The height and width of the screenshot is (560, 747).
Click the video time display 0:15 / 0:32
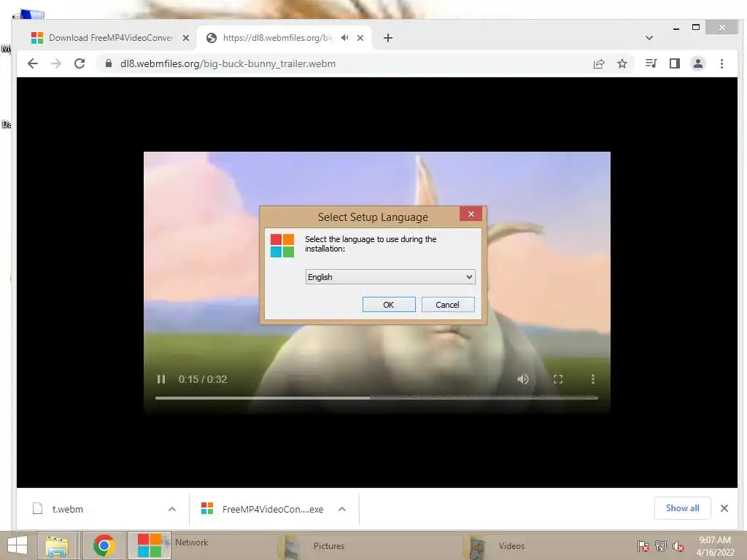pos(203,379)
